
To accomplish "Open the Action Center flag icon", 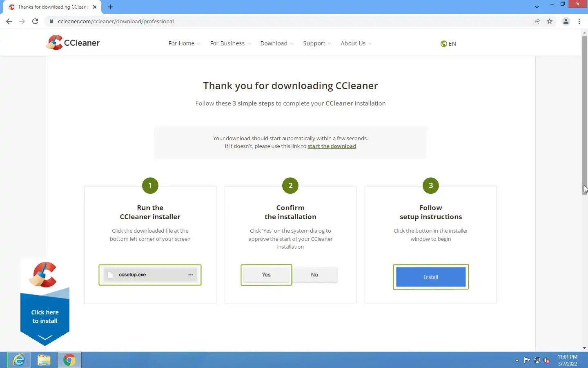I will click(527, 360).
